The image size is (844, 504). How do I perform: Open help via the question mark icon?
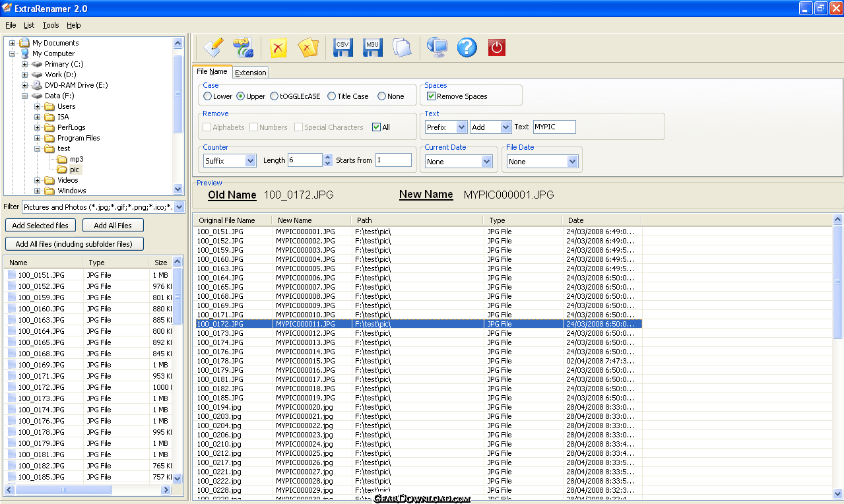467,47
